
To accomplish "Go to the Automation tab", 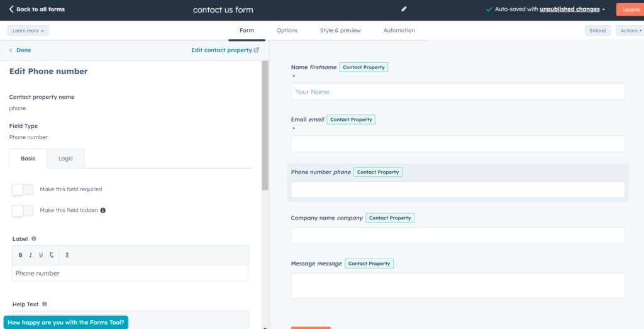I will [x=399, y=30].
